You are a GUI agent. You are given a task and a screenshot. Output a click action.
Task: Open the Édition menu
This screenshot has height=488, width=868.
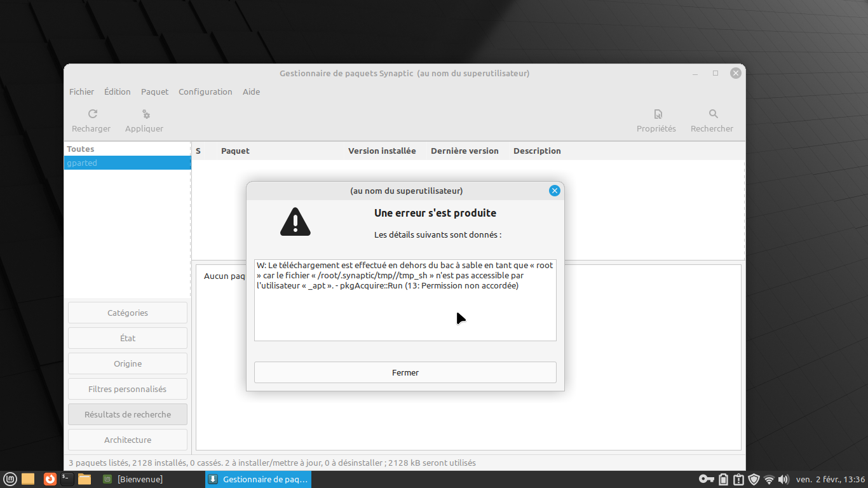click(118, 91)
